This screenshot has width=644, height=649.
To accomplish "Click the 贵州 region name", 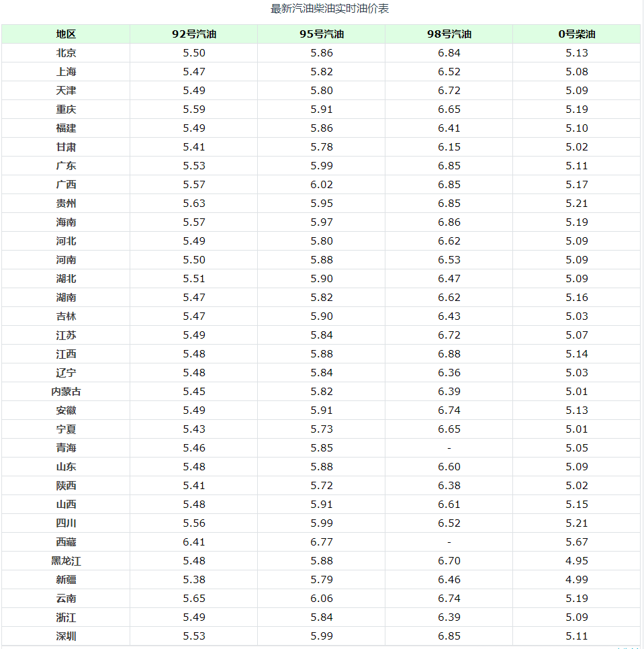I will click(x=66, y=203).
